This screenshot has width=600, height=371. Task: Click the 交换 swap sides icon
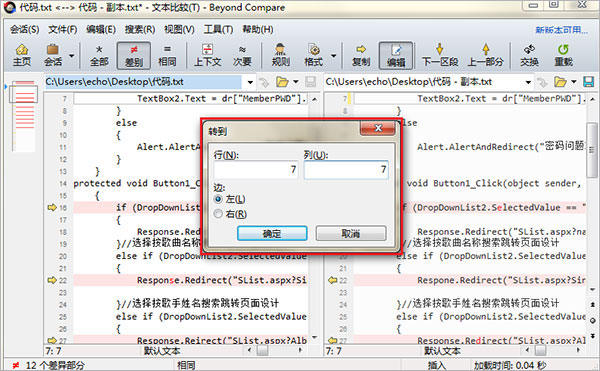coord(529,55)
